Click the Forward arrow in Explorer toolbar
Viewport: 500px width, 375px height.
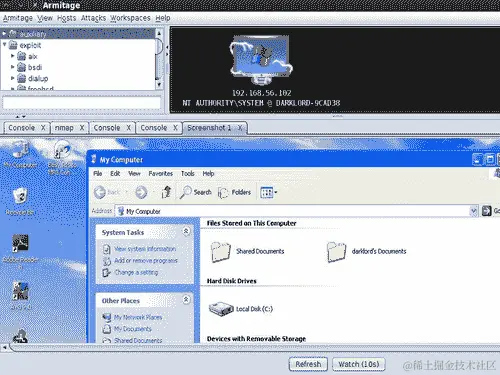(141, 192)
